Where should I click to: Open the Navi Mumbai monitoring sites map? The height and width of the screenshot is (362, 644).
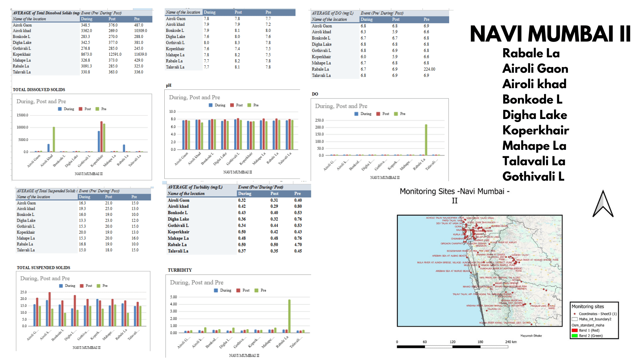(x=480, y=271)
